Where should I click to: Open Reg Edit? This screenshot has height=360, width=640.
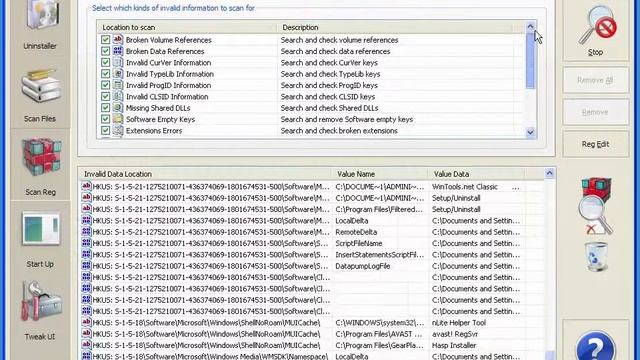click(x=596, y=144)
